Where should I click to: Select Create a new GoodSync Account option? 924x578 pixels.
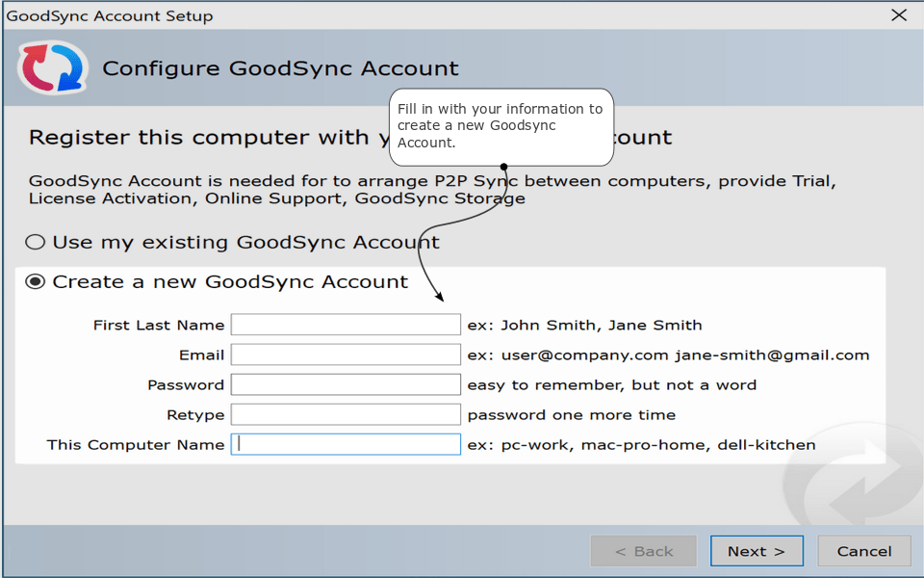coord(36,281)
